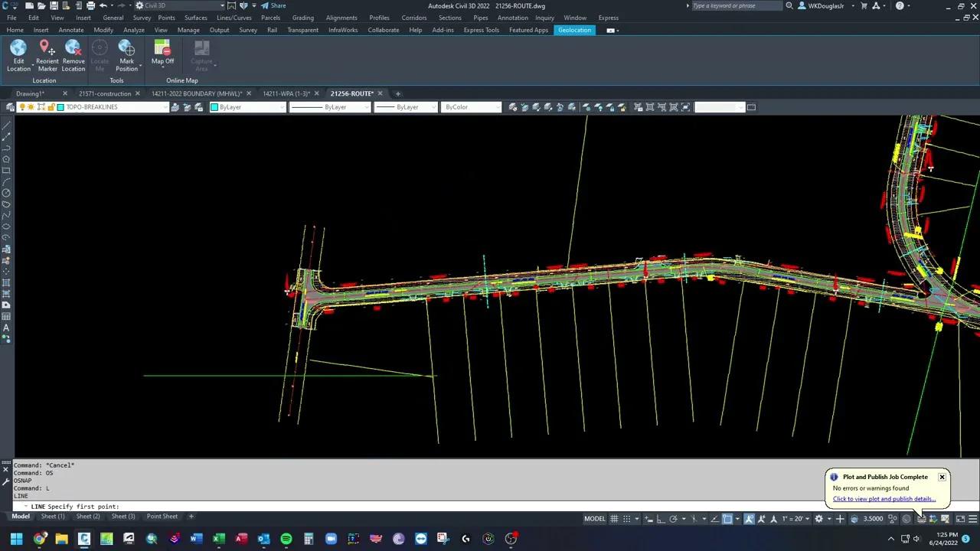The image size is (980, 551).
Task: Click the Sheet (2) layout tab
Action: coord(88,516)
